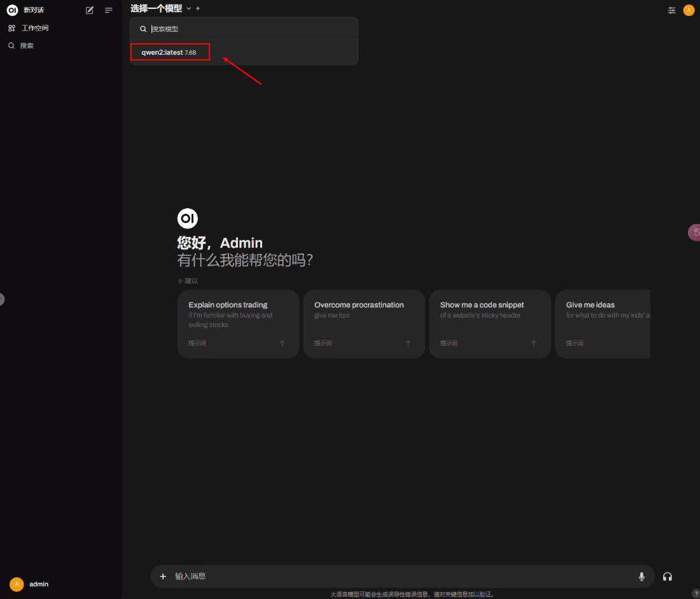Choose the Explain options trading suggestion
The height and width of the screenshot is (599, 700).
pos(238,324)
